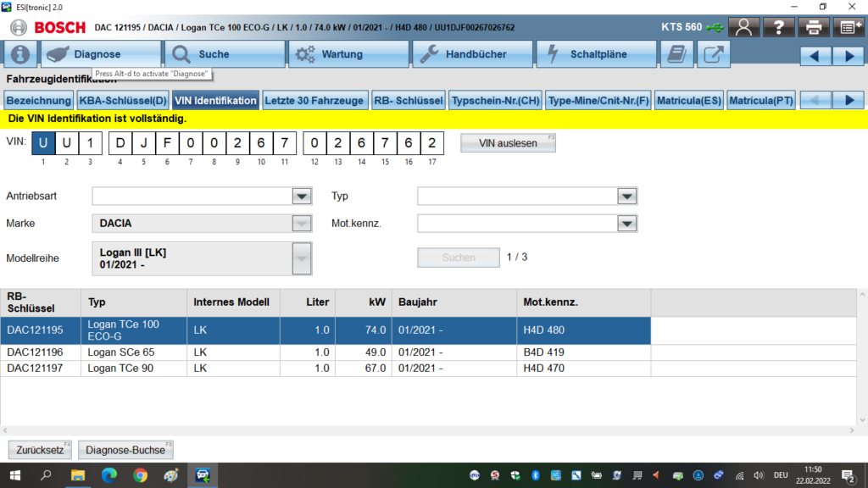Select the VIN Identifikation tab
Screen dimensions: 868x488
[215, 101]
